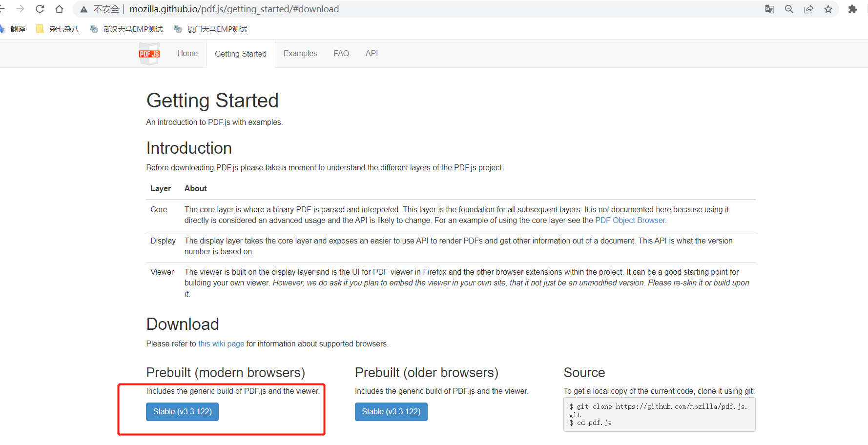Bookmark this page with the star
This screenshot has width=868, height=445.
pyautogui.click(x=828, y=9)
